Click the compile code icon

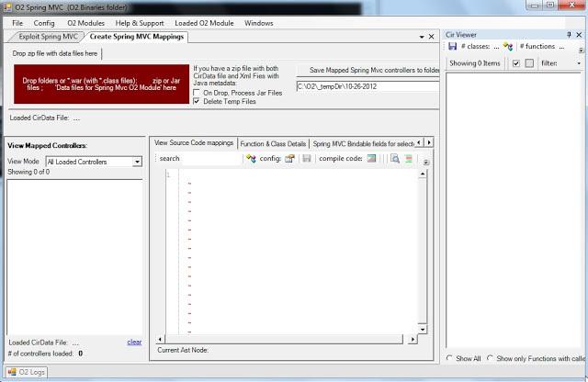pyautogui.click(x=371, y=159)
